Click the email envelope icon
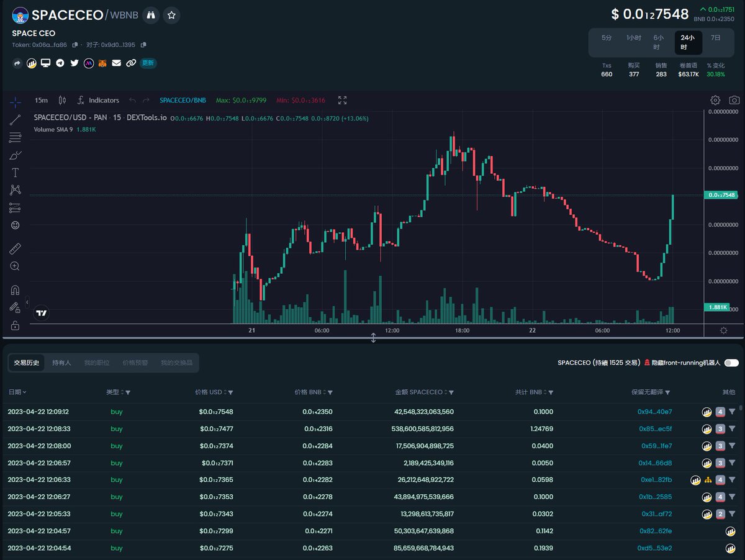745x560 pixels. click(x=117, y=63)
